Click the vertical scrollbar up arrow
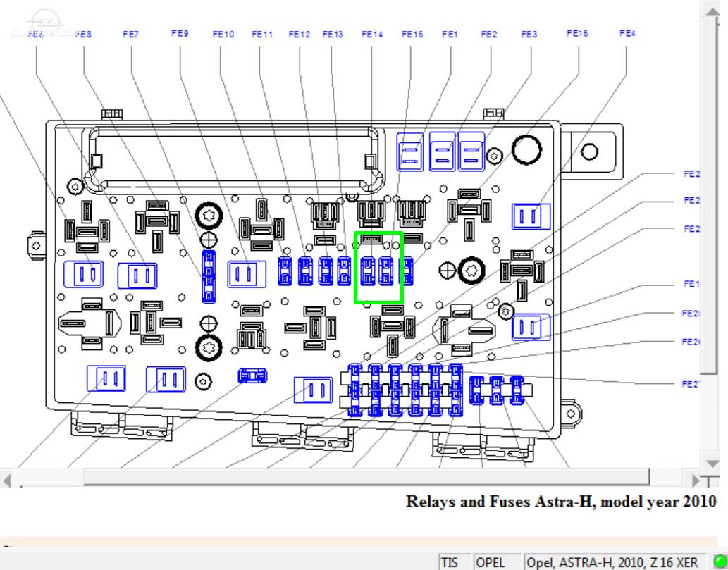The height and width of the screenshot is (570, 728). click(x=712, y=11)
